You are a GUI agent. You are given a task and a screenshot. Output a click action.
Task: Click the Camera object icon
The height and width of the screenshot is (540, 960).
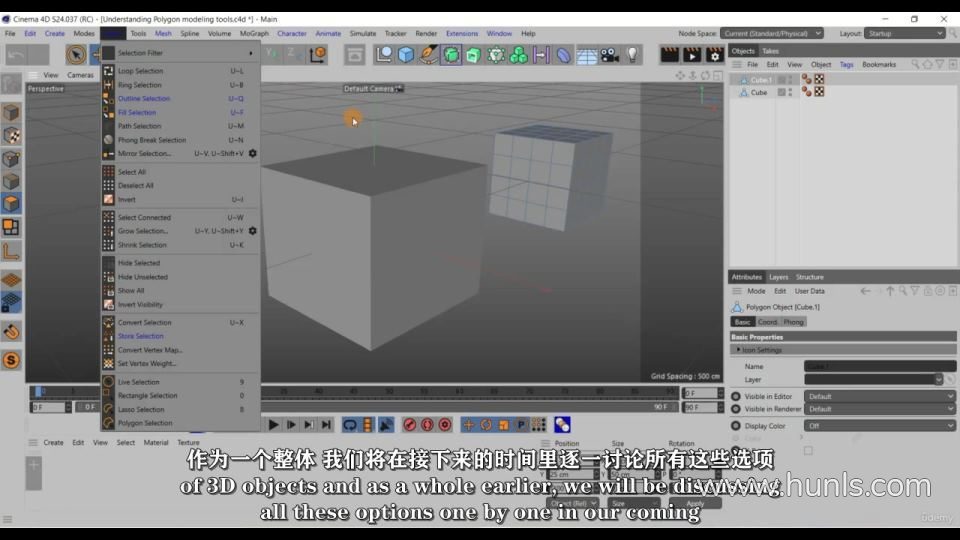pyautogui.click(x=610, y=55)
